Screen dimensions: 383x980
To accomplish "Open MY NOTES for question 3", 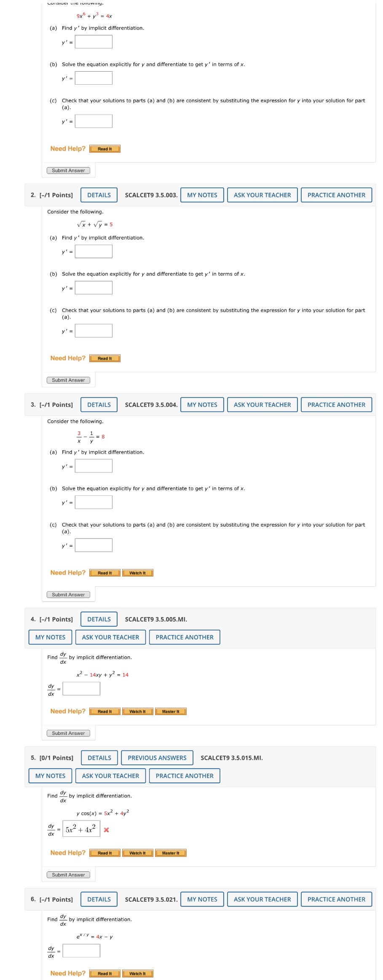I will pos(202,404).
